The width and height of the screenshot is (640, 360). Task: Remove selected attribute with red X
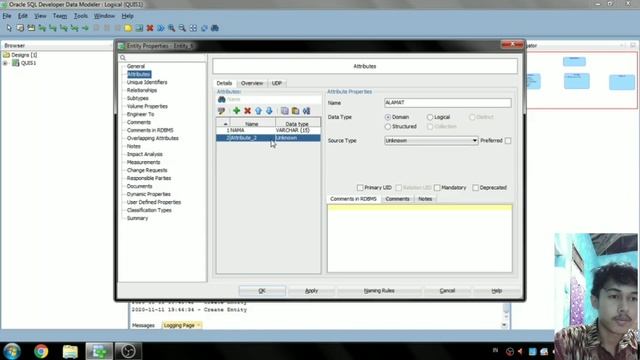click(247, 111)
